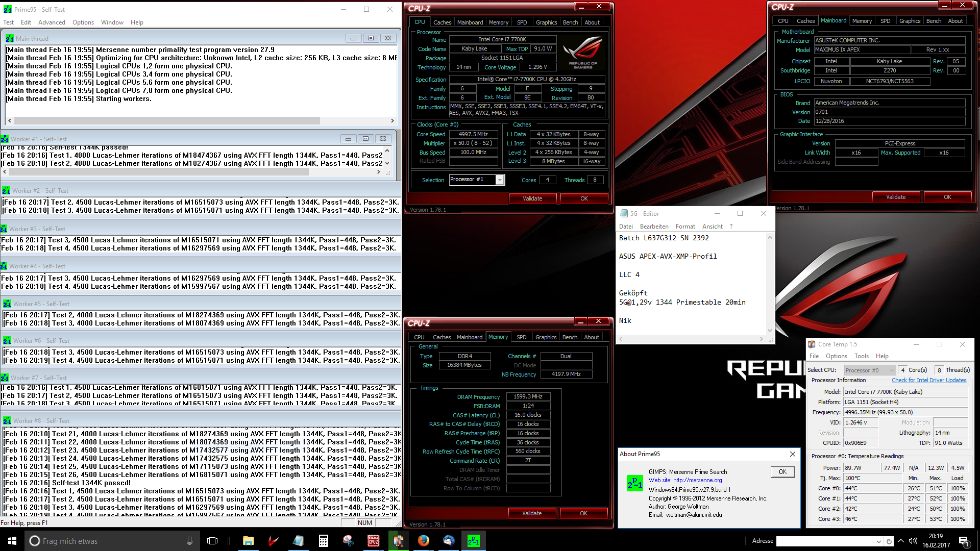Open the Bearbeiten menu in 5G Editor
Viewport: 980px width, 551px height.
654,227
